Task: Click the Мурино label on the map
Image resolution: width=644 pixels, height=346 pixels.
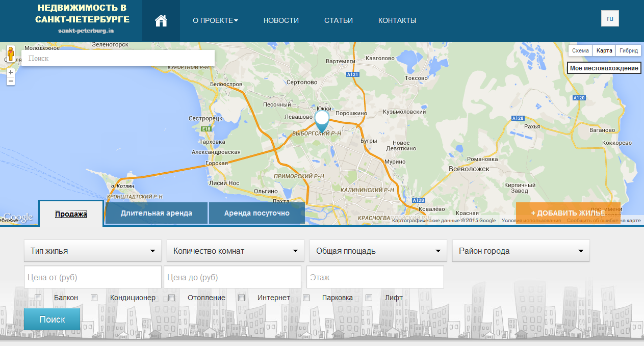Action: coord(395,162)
